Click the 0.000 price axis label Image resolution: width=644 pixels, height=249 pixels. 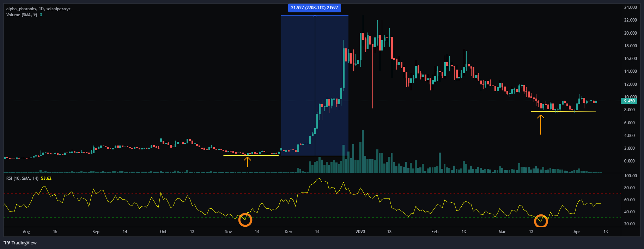pyautogui.click(x=629, y=161)
